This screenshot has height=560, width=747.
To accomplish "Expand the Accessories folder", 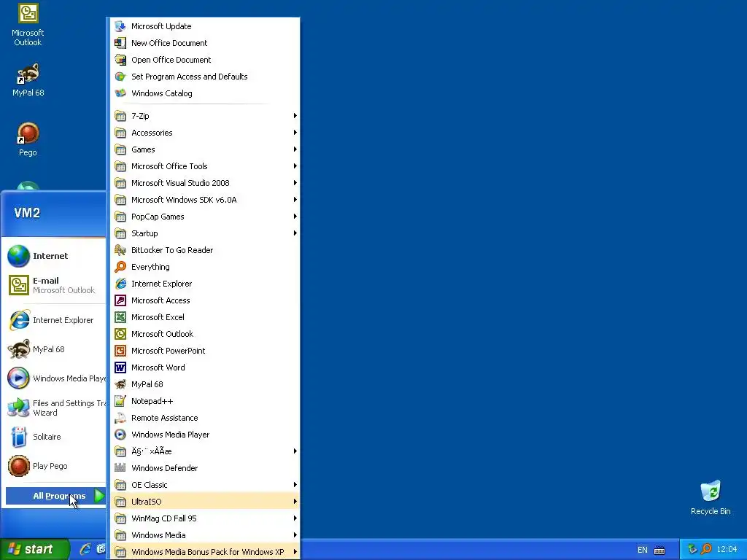I will click(205, 133).
